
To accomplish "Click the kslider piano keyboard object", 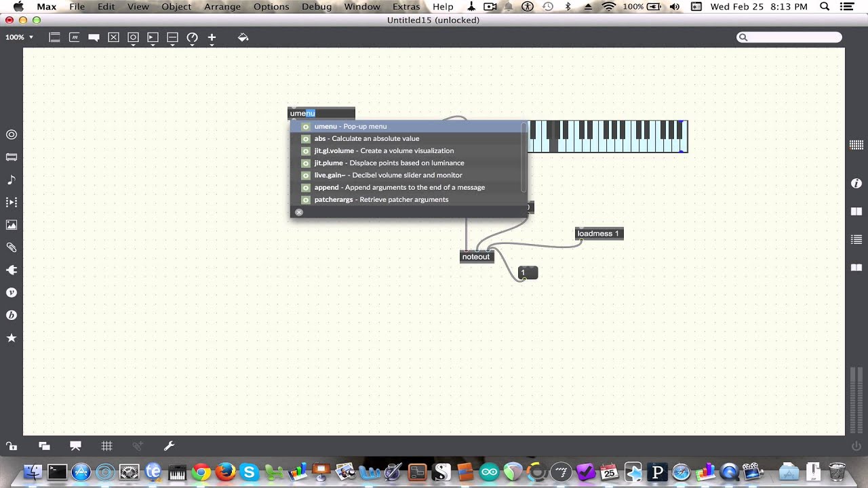I will 608,136.
